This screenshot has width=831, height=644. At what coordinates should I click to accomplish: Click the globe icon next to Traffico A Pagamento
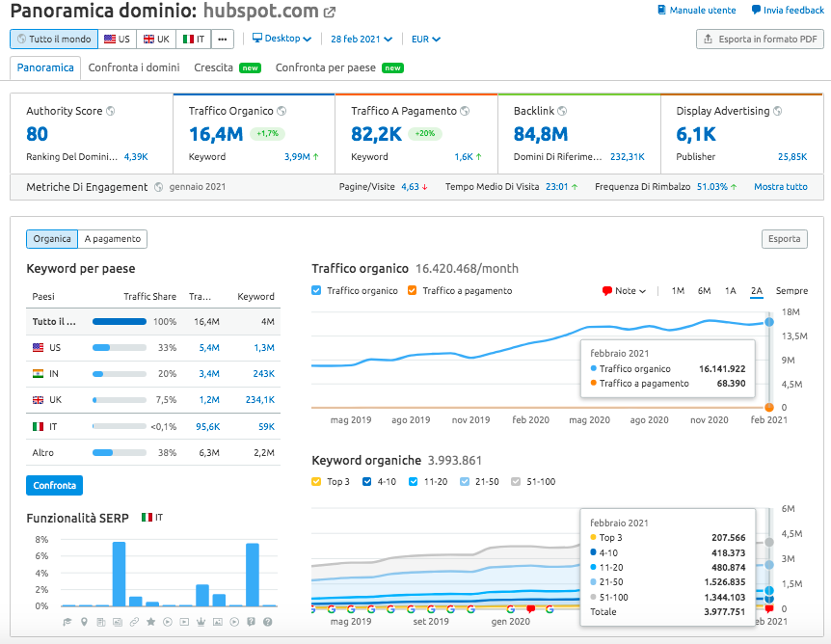click(x=465, y=111)
